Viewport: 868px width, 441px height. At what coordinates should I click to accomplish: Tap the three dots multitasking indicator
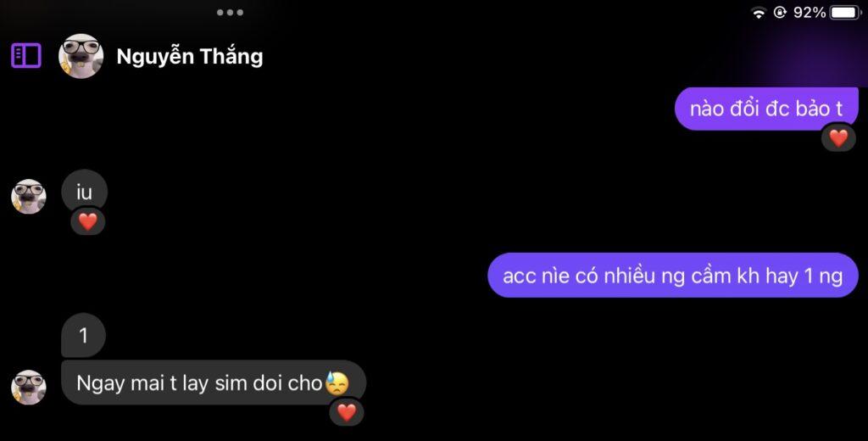230,12
